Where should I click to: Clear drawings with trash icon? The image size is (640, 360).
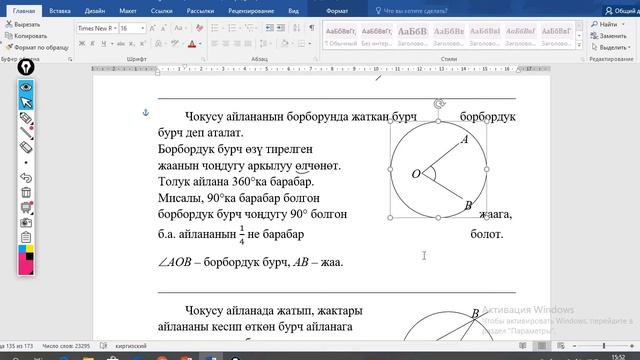26,192
